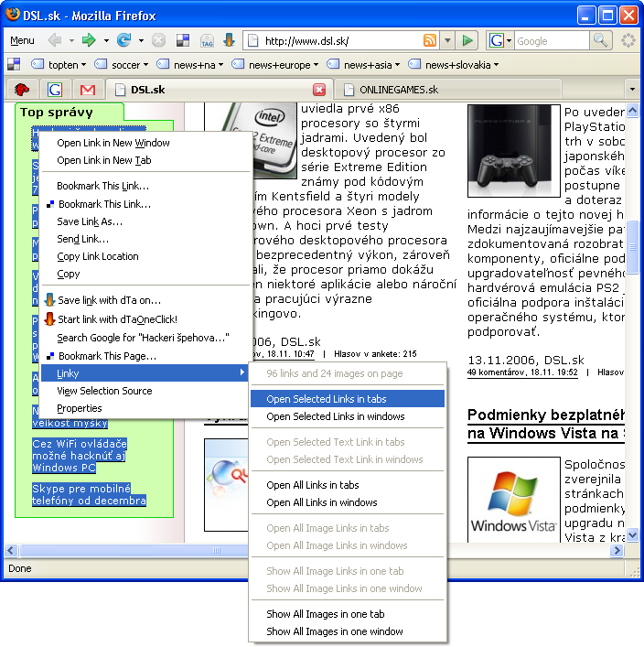Click Firefox logo in title bar

(13, 15)
